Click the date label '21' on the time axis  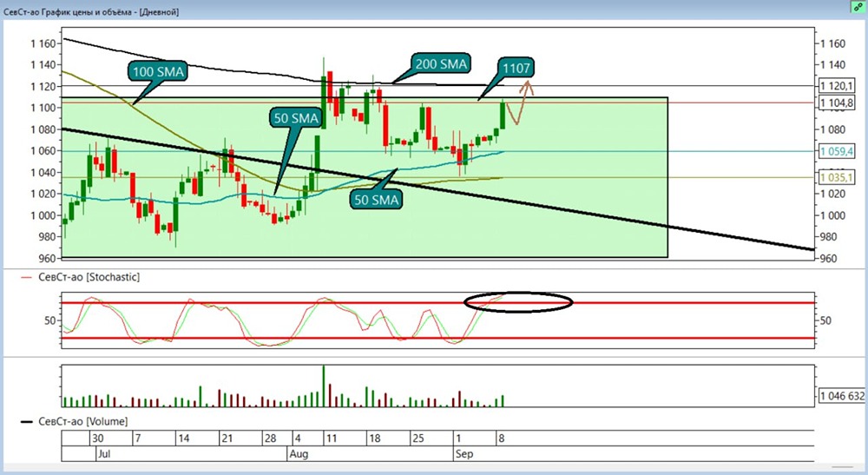pyautogui.click(x=227, y=439)
